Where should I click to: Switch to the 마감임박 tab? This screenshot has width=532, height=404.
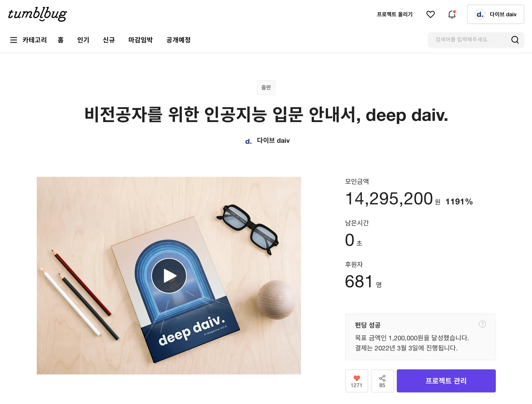click(141, 40)
